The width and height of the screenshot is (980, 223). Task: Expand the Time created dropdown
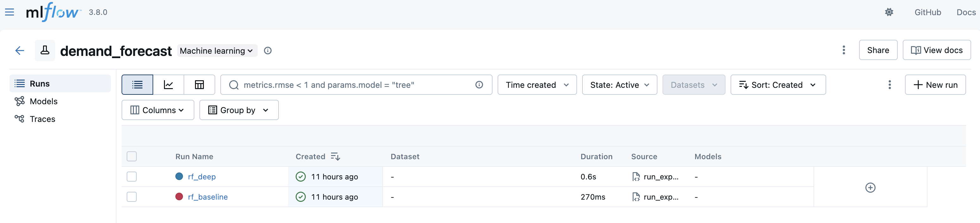pos(537,85)
